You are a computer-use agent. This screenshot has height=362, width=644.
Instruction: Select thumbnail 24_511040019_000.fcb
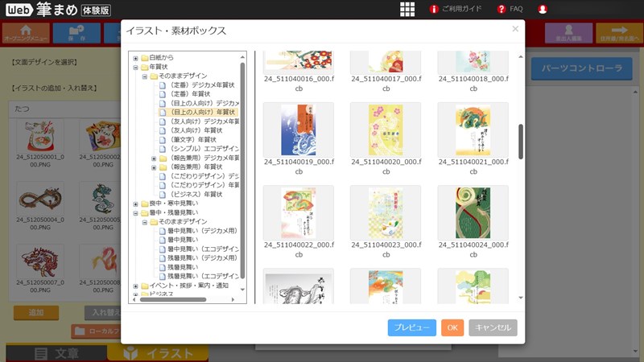(299, 130)
